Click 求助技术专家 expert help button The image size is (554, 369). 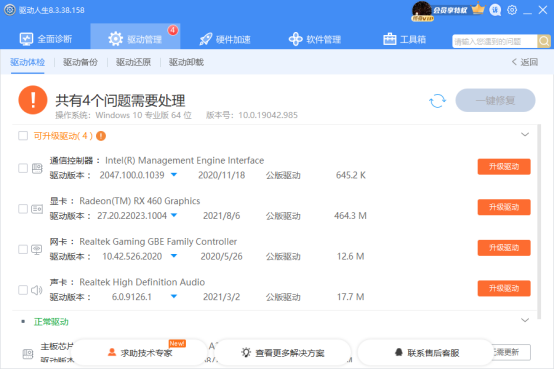tap(140, 352)
